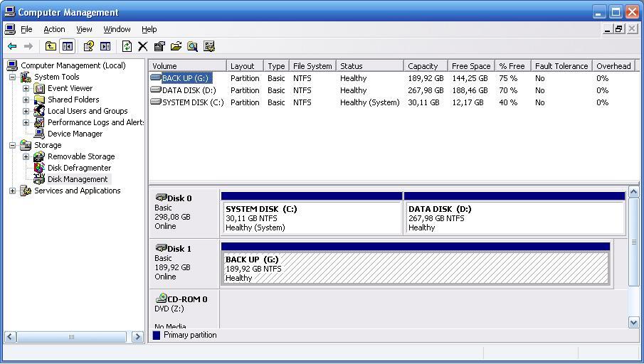The image size is (644, 364).
Task: Click the BACK UP (G:) volume drive icon
Action: click(156, 77)
